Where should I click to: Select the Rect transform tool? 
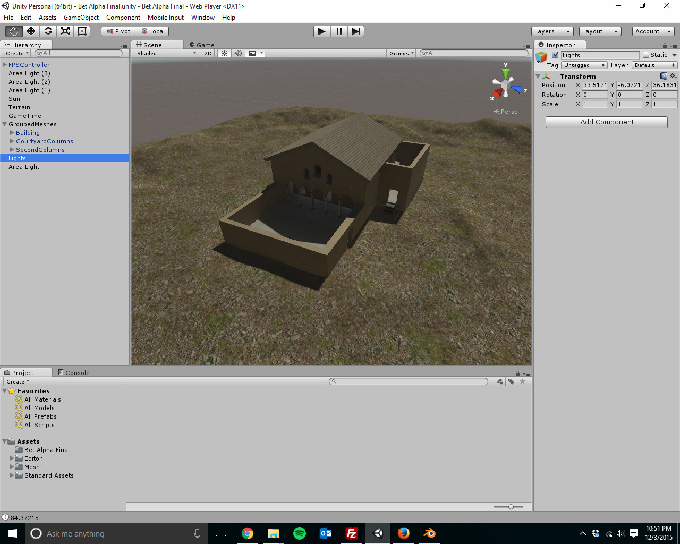82,31
